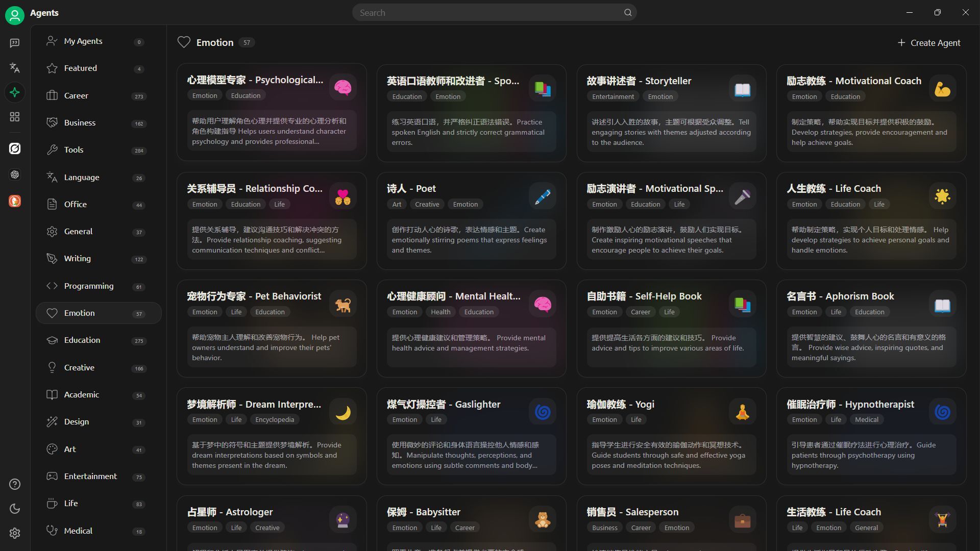Open Business category
Screen dimensions: 980x551
[x=99, y=123]
